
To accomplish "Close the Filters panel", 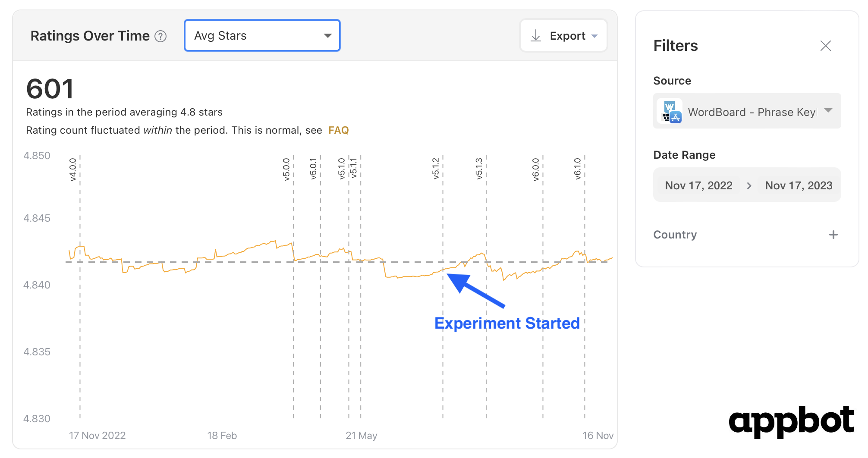I will click(x=825, y=46).
